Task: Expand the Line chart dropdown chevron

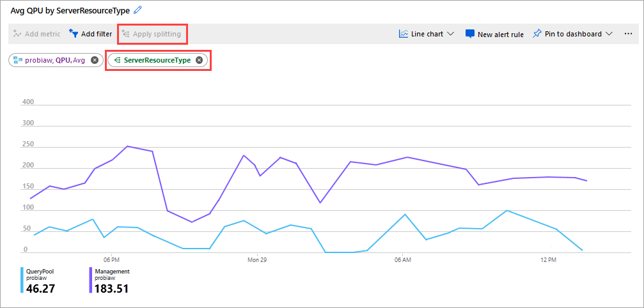Action: pyautogui.click(x=450, y=34)
